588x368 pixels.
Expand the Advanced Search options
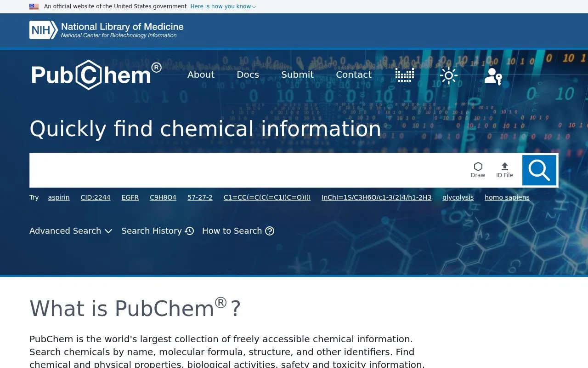tap(71, 231)
